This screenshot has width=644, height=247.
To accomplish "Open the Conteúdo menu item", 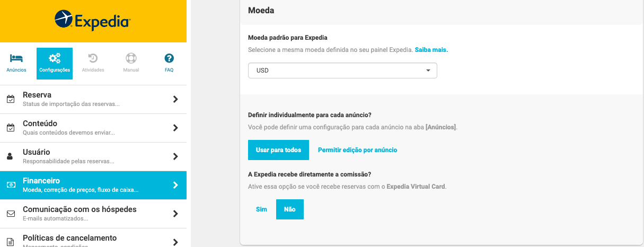I will click(x=93, y=128).
